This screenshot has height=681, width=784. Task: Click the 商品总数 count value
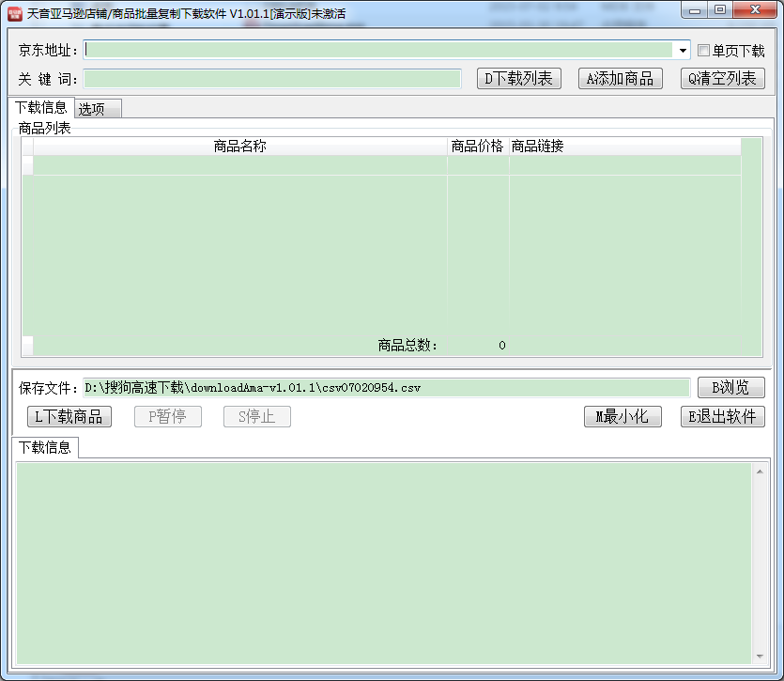[x=502, y=346]
